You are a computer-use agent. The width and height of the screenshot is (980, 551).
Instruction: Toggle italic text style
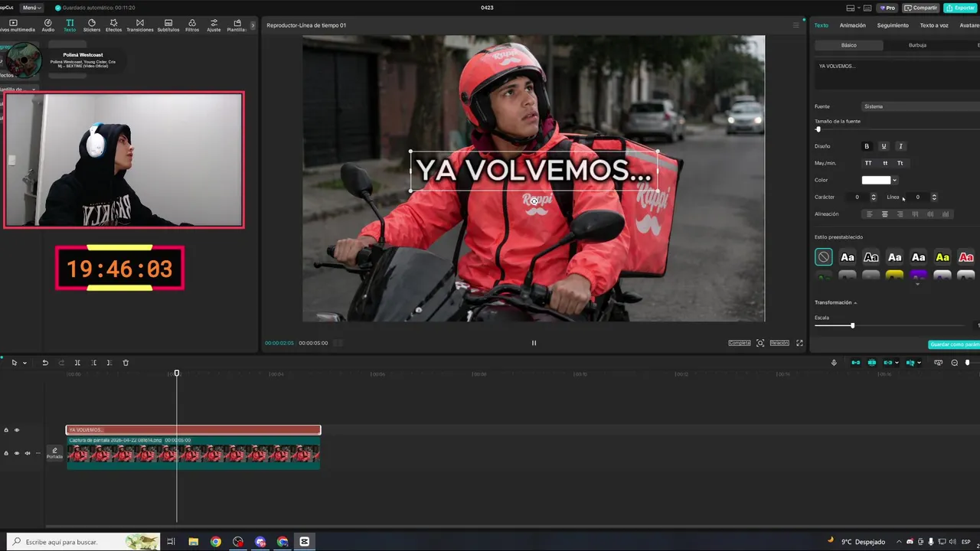pos(900,146)
